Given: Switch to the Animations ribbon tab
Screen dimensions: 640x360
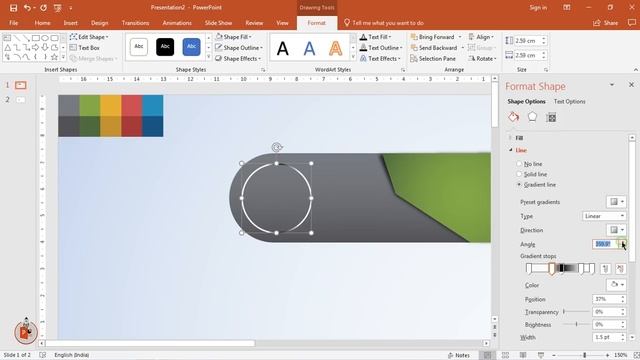Looking at the screenshot, I should click(177, 23).
